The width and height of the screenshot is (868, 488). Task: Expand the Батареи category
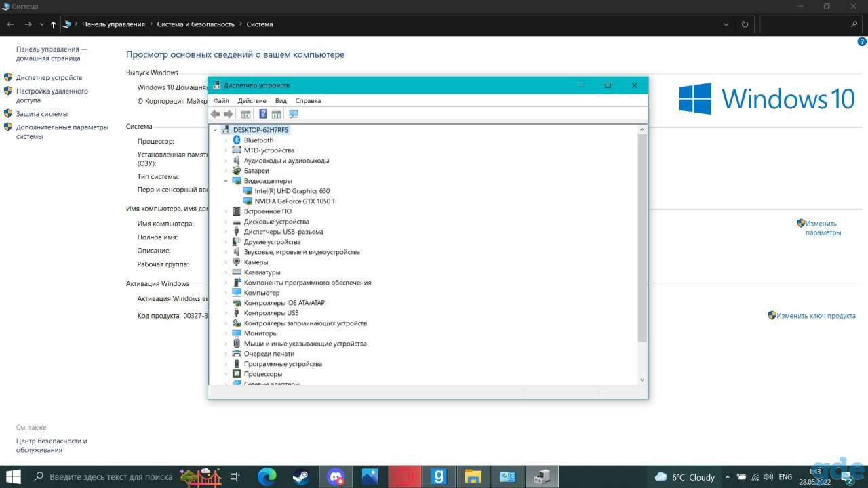(x=226, y=171)
